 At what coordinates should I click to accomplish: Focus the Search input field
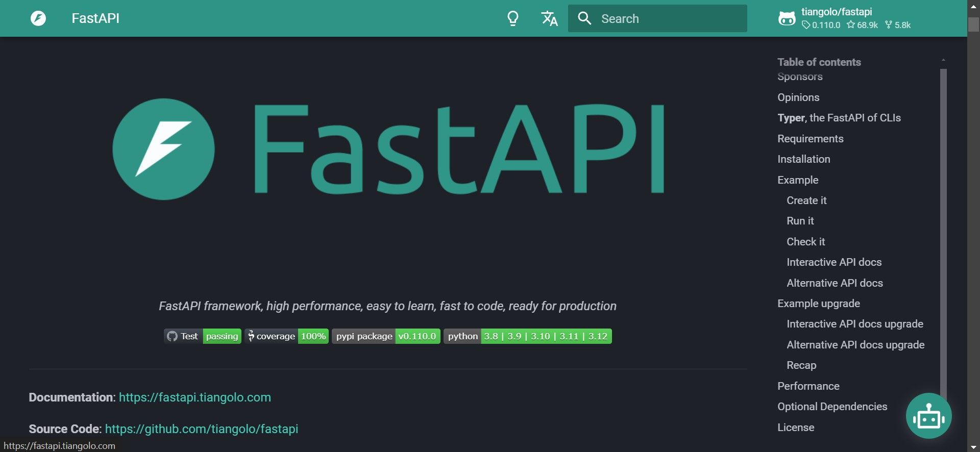point(657,18)
